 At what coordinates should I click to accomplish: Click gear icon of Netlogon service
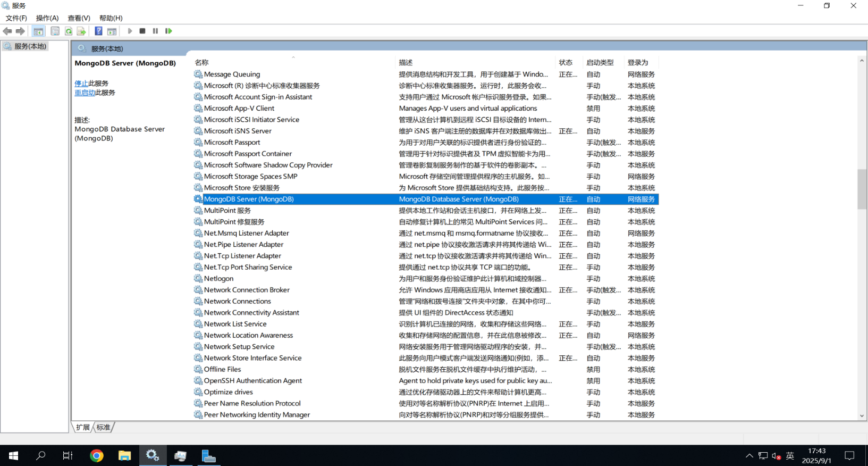198,279
